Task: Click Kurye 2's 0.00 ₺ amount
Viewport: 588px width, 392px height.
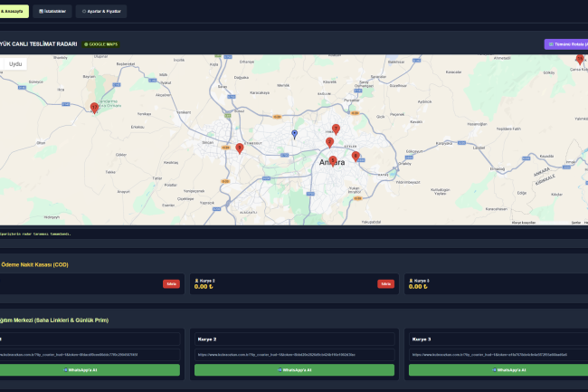Action: pos(204,287)
